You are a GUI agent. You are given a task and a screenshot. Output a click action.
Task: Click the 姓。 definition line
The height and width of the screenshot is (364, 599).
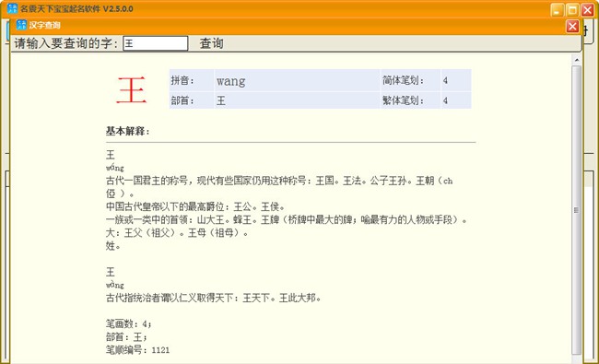tap(113, 246)
